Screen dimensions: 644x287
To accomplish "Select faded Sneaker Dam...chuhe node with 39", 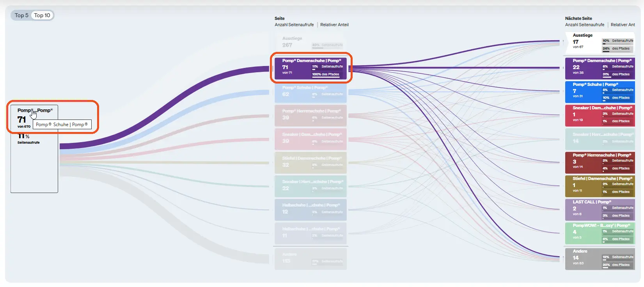I will click(310, 139).
